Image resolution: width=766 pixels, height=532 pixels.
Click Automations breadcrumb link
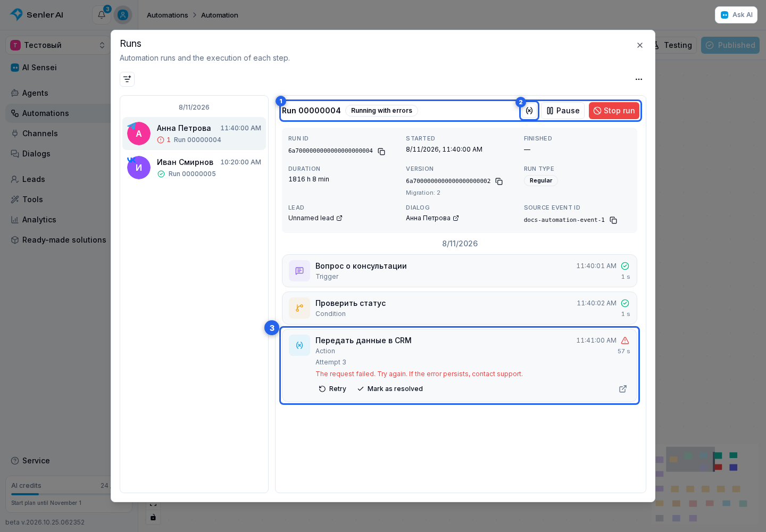168,15
